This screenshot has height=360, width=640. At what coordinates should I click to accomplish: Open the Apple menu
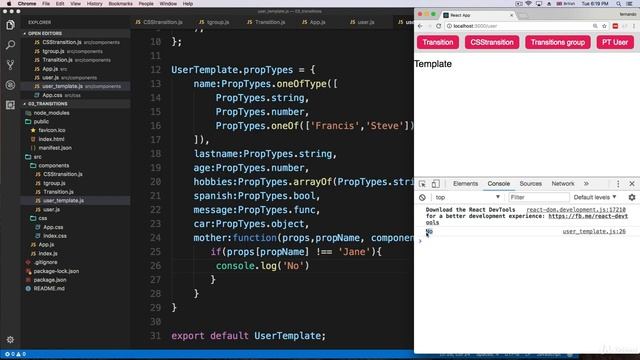pyautogui.click(x=9, y=4)
